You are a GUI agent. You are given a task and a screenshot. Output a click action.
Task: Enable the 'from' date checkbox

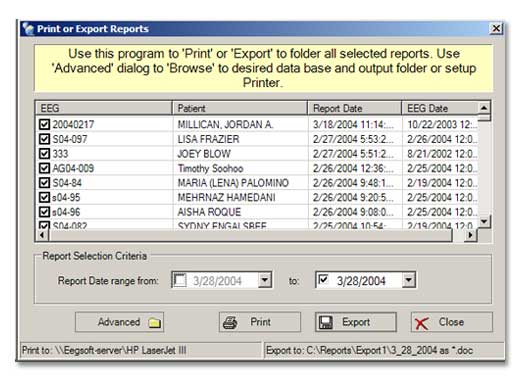180,280
